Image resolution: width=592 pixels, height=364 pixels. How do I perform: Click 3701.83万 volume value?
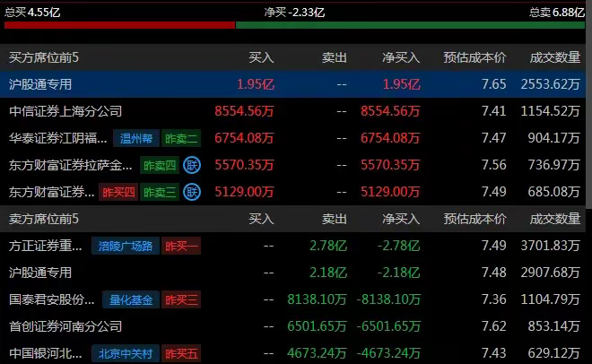[x=551, y=246]
